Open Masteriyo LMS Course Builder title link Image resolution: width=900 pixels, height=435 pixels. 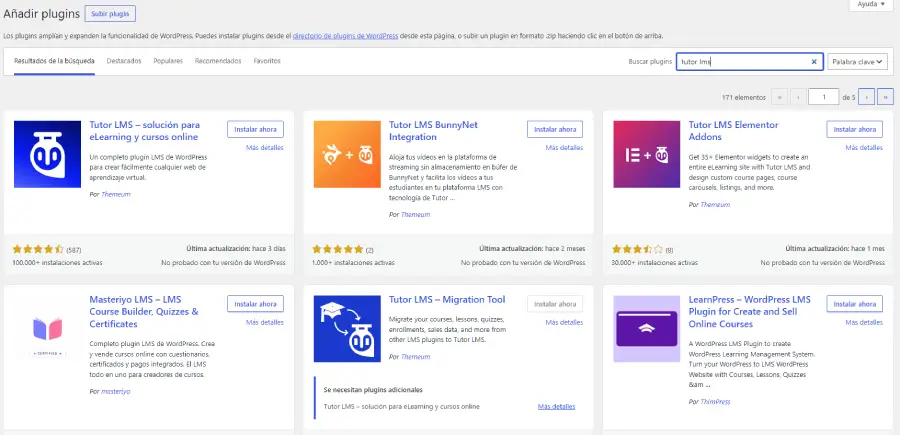[144, 312]
